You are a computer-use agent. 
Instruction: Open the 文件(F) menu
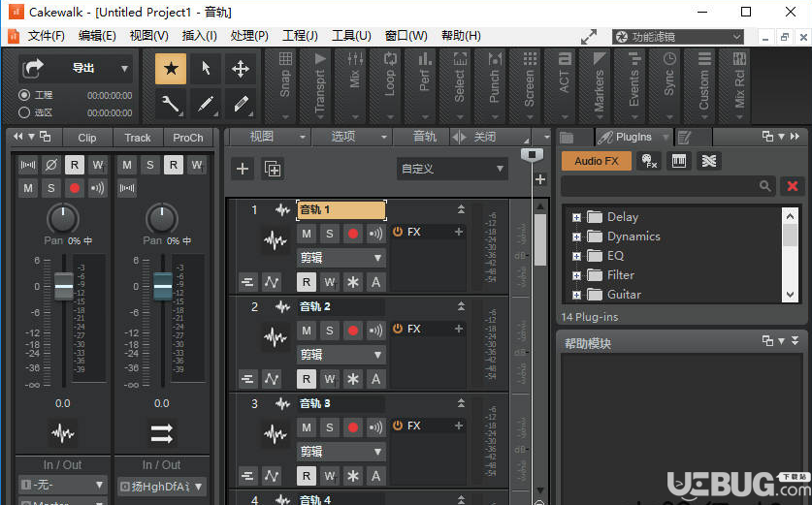[x=47, y=36]
